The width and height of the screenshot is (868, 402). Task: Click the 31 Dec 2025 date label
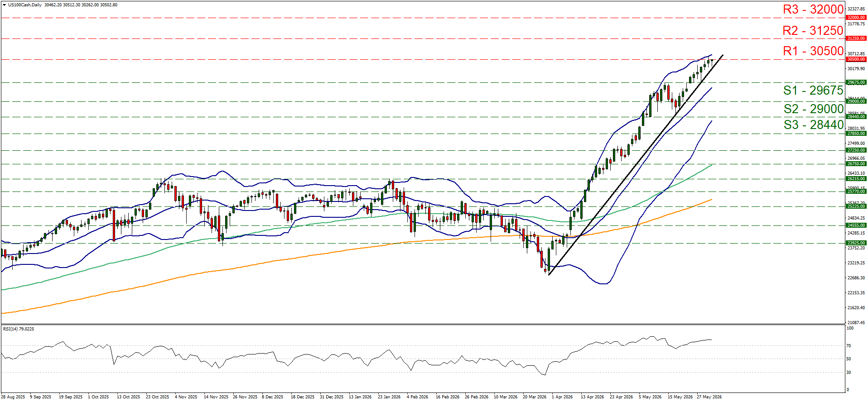[x=332, y=397]
